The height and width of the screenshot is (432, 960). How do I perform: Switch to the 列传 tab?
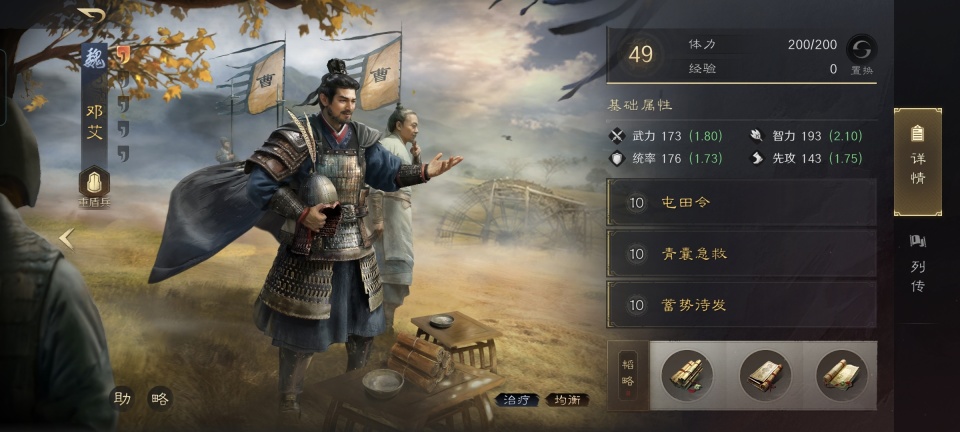click(918, 263)
